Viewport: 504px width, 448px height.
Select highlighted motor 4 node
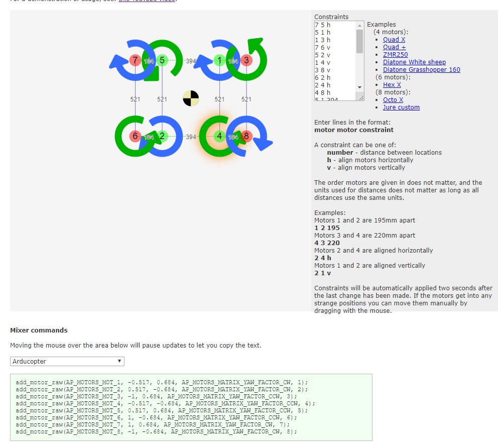click(219, 136)
